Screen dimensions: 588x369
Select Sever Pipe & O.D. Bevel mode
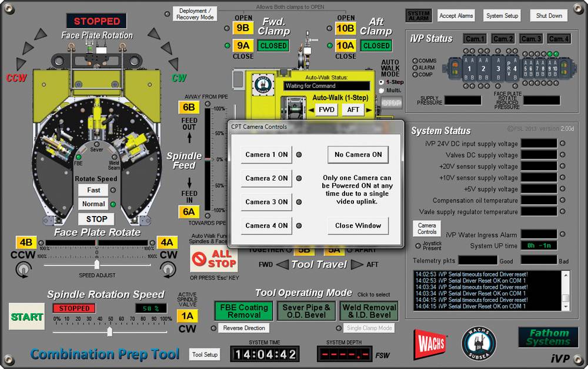pyautogui.click(x=306, y=311)
